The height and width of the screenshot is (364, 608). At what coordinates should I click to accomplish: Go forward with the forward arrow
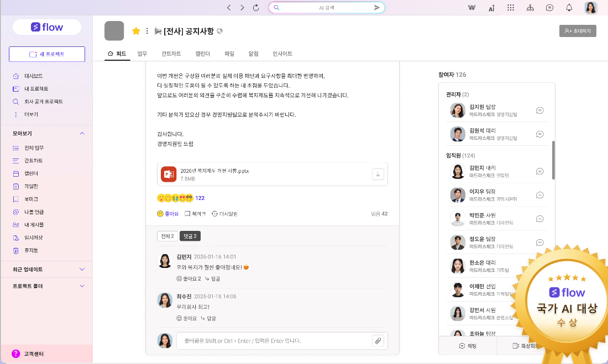pyautogui.click(x=242, y=8)
